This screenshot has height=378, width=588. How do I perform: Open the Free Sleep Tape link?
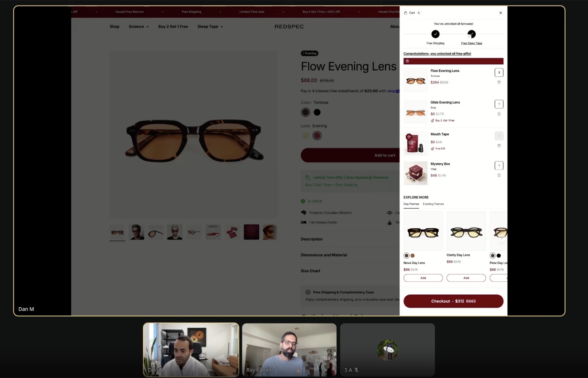[472, 43]
